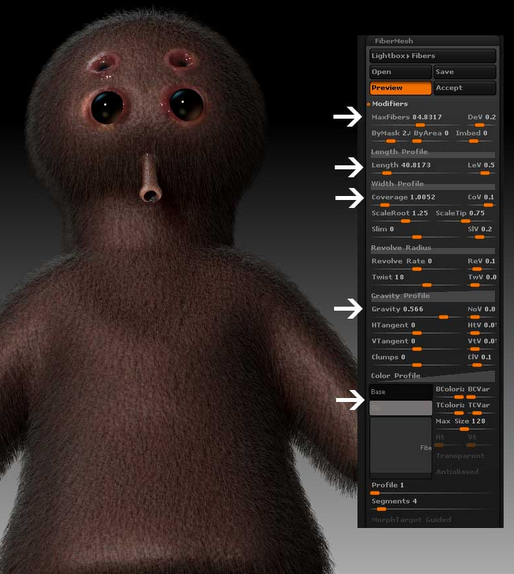Click Accept to confirm fibers
The height and width of the screenshot is (574, 514).
pos(465,88)
